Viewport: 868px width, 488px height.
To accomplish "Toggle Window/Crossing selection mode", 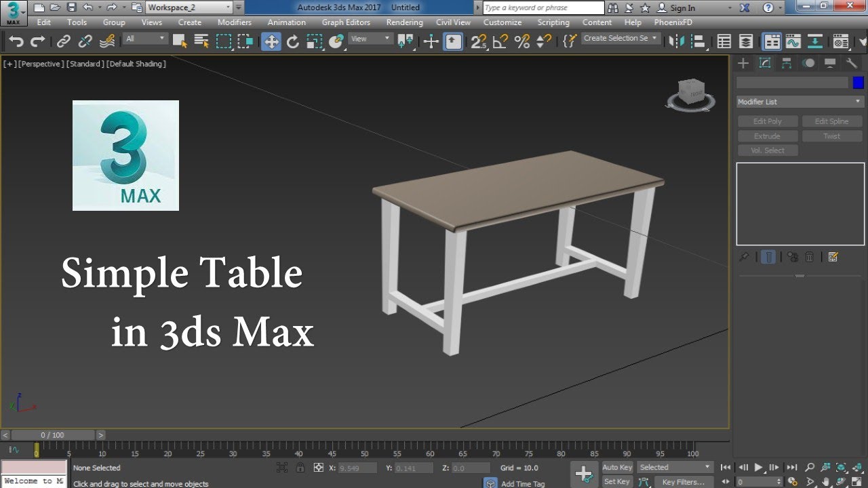I will [245, 41].
